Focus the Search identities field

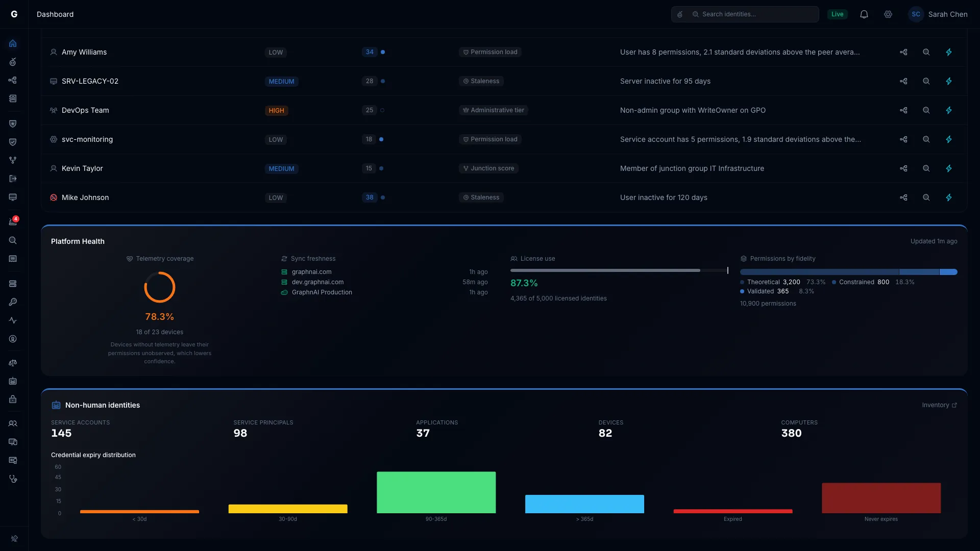[x=745, y=14]
